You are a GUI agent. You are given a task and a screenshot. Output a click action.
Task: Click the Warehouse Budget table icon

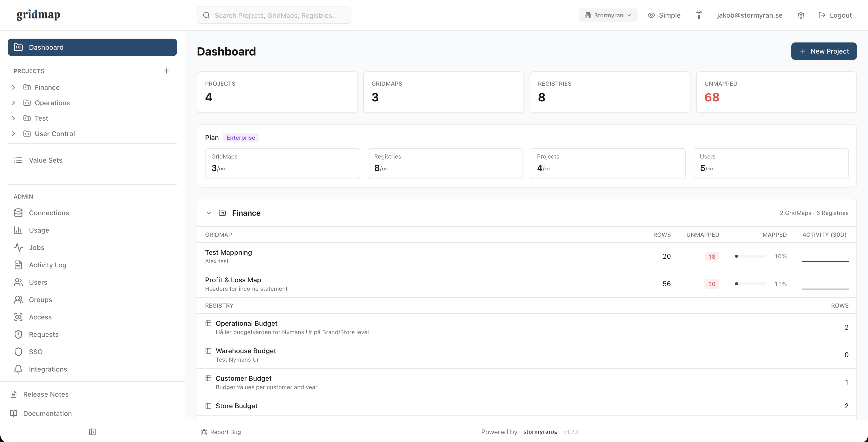click(208, 351)
